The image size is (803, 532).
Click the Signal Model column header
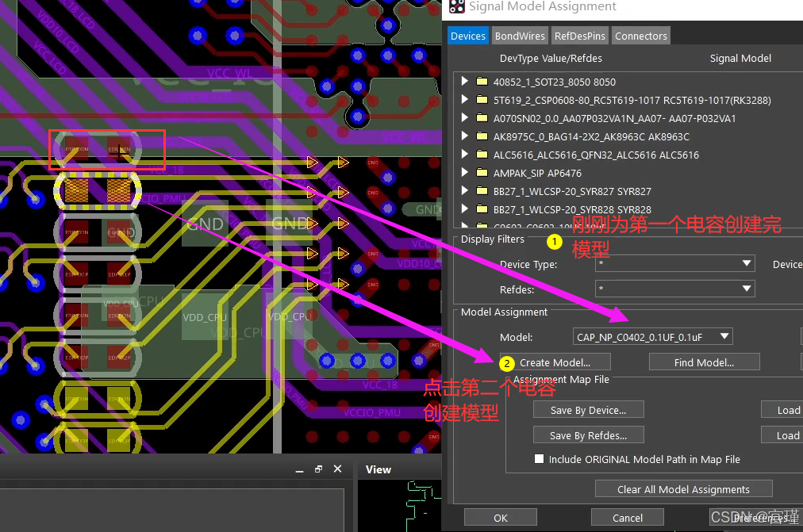pyautogui.click(x=740, y=59)
